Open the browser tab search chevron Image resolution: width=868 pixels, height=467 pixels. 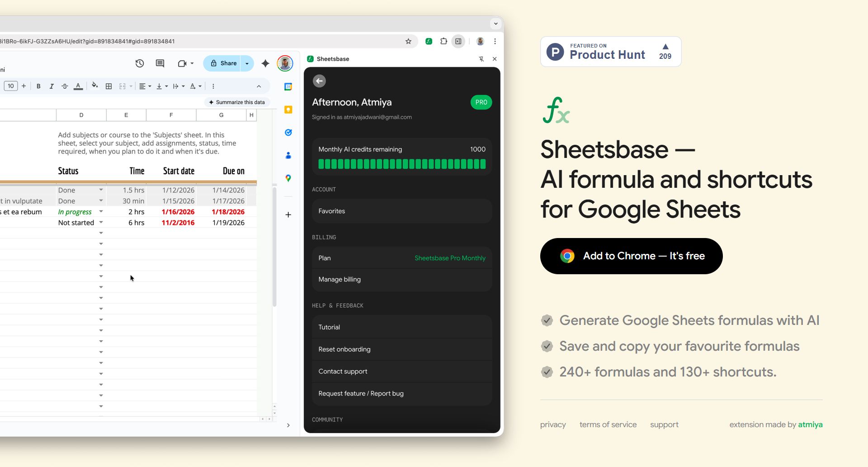pos(495,24)
